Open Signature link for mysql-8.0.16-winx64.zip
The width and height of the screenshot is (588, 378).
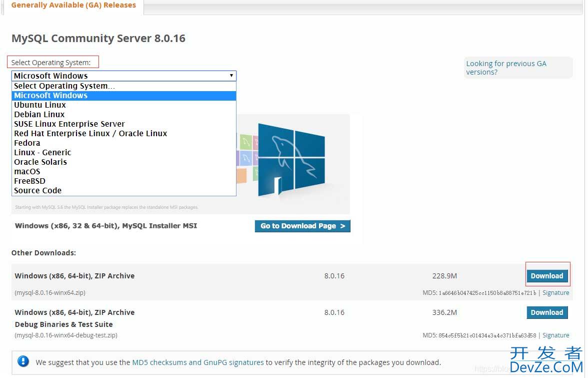click(555, 293)
